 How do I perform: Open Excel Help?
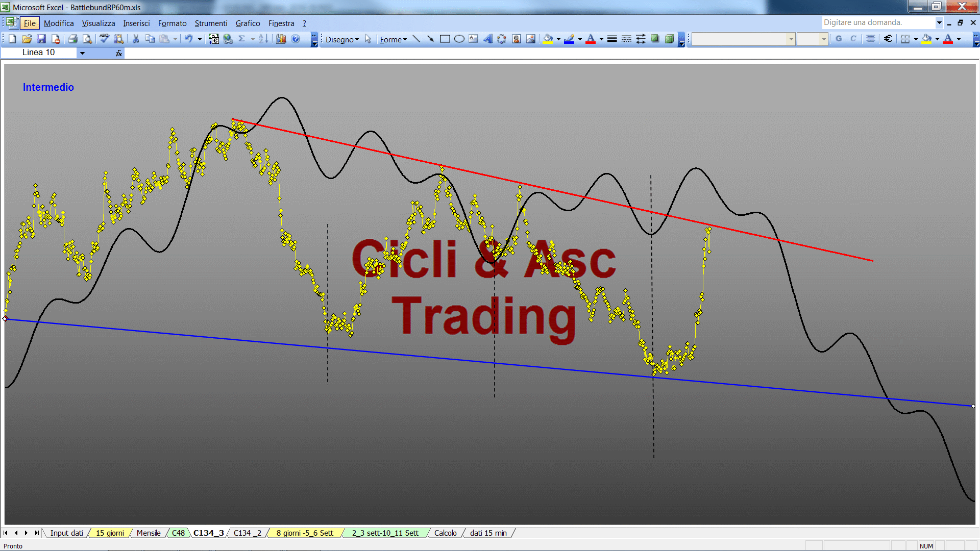(x=296, y=39)
